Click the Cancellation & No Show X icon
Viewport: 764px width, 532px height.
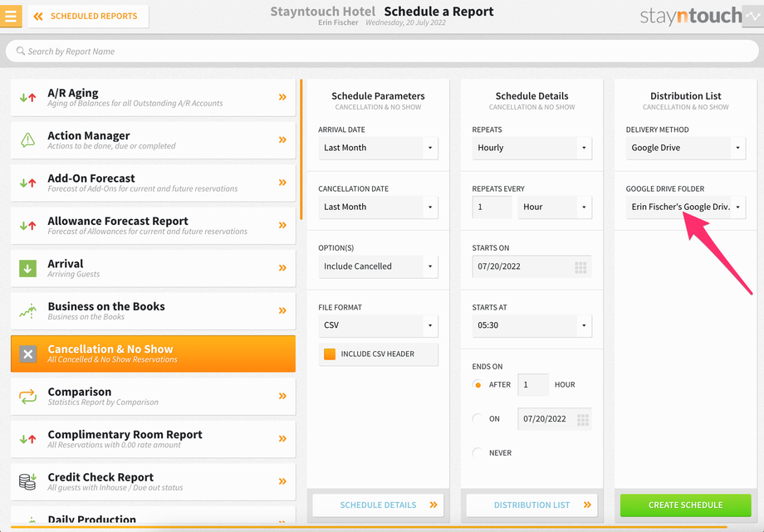click(27, 354)
